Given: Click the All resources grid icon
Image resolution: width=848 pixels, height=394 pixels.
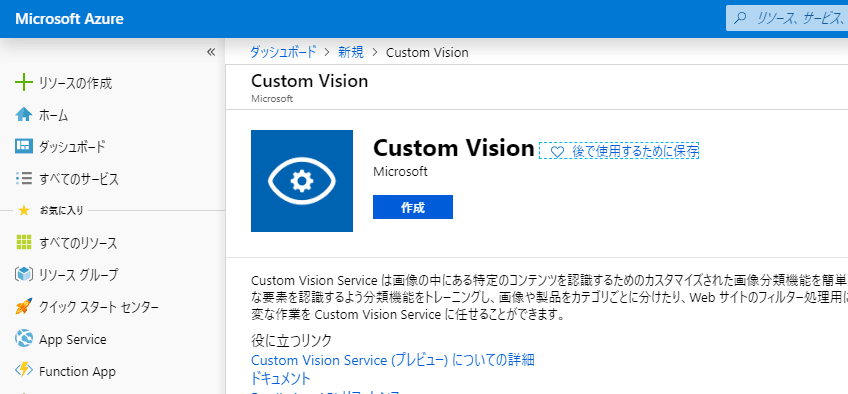Looking at the screenshot, I should pos(24,243).
